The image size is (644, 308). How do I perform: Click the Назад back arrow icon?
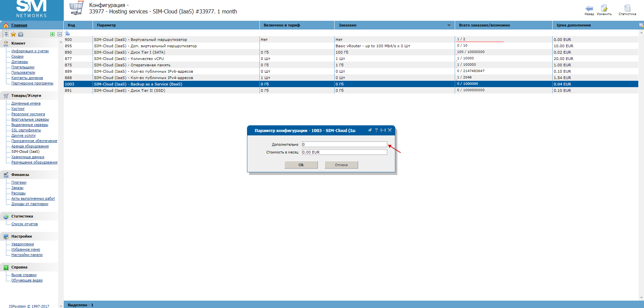589,8
